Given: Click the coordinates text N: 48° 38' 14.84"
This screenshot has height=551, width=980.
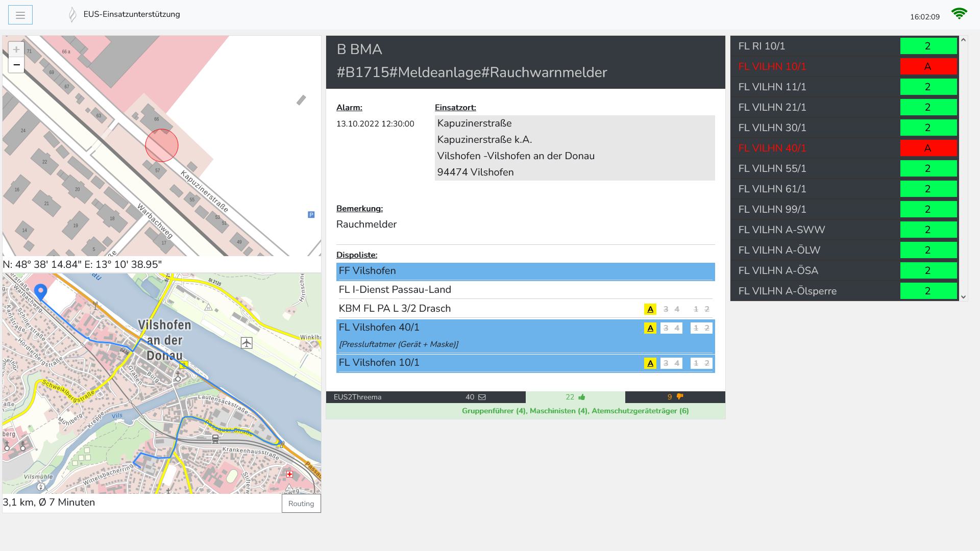Looking at the screenshot, I should tap(42, 264).
